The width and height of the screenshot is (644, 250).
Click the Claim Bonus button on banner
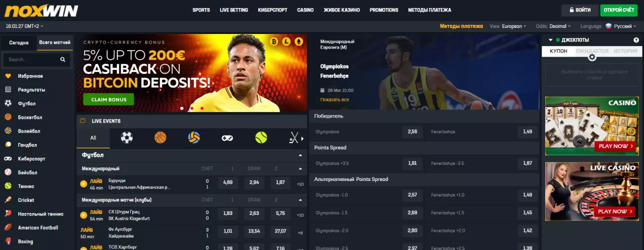109,99
